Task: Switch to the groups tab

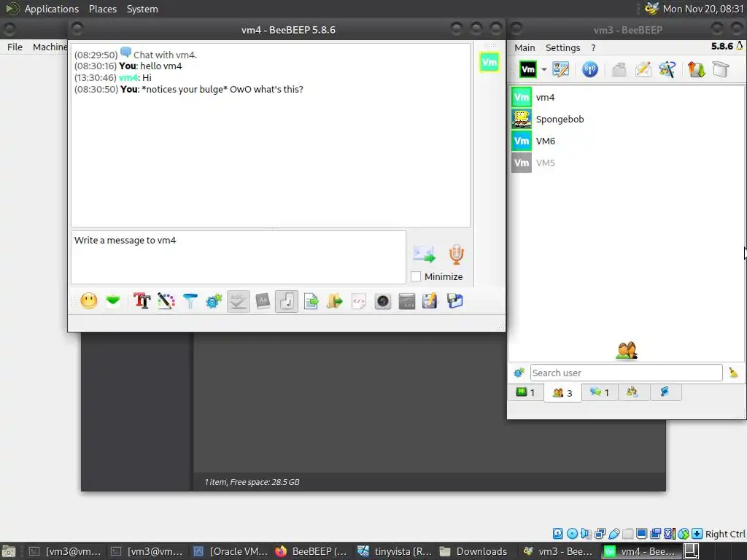Action: click(632, 392)
